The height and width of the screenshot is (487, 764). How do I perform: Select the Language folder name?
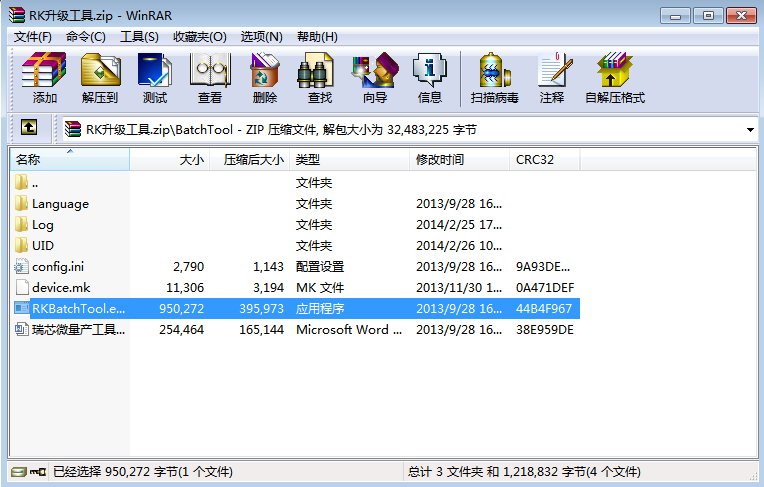(x=60, y=204)
